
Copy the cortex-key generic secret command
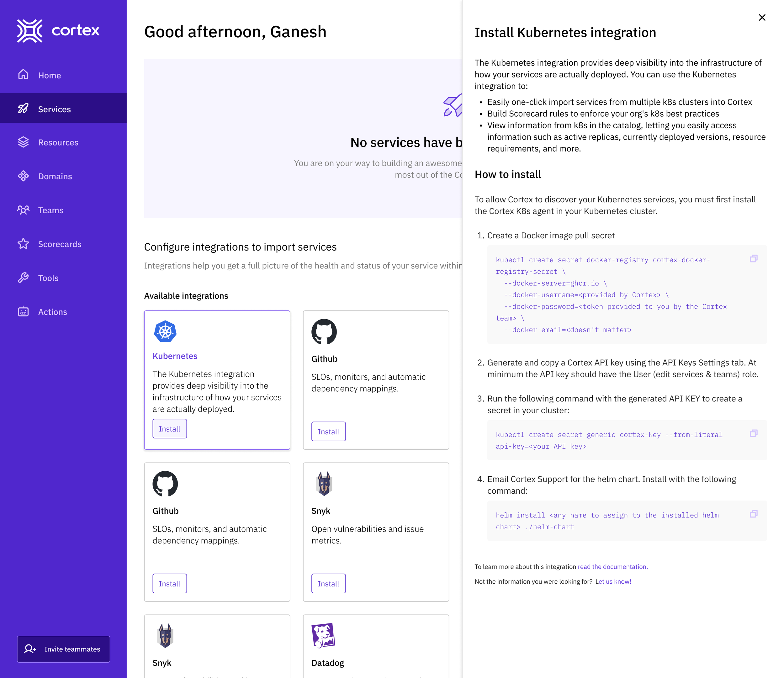pos(753,434)
